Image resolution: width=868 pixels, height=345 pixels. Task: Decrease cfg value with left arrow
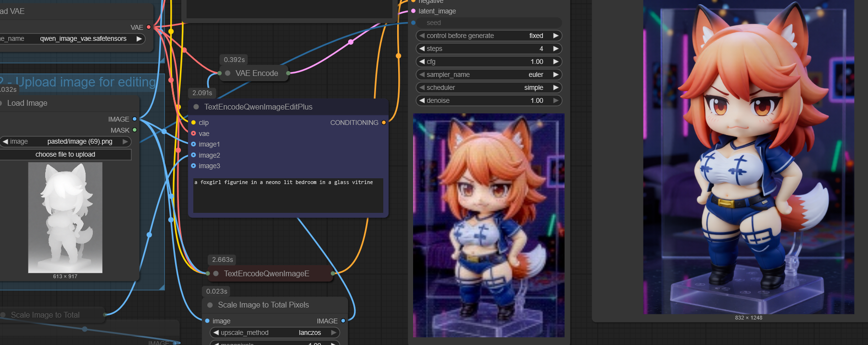[x=422, y=62]
